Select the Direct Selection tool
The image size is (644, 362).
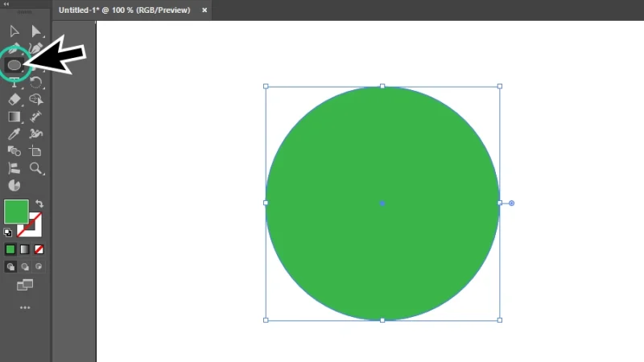point(36,31)
